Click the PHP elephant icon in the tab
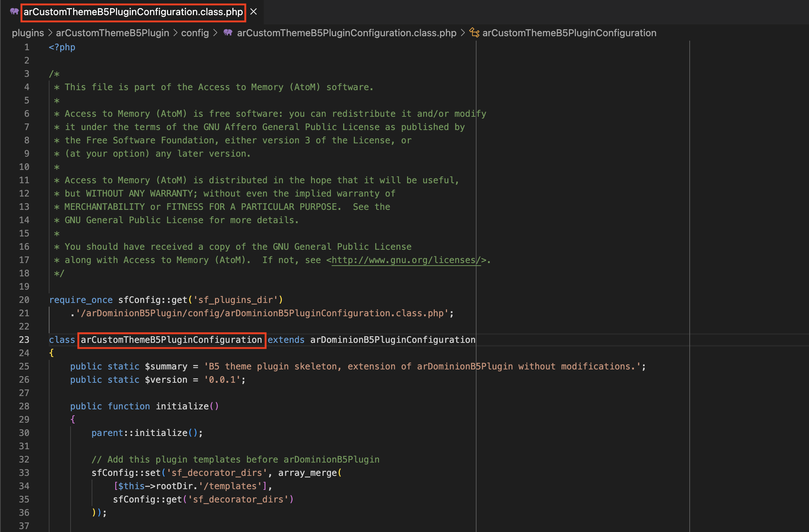 (14, 11)
